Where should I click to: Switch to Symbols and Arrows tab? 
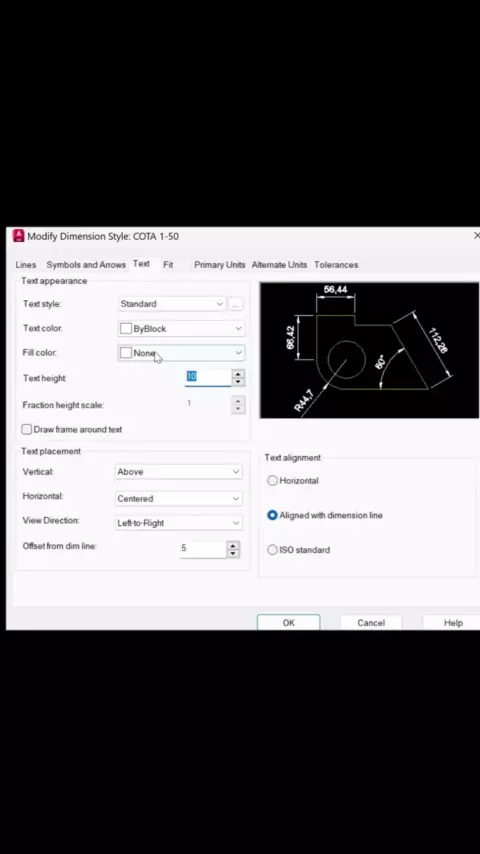(x=86, y=265)
